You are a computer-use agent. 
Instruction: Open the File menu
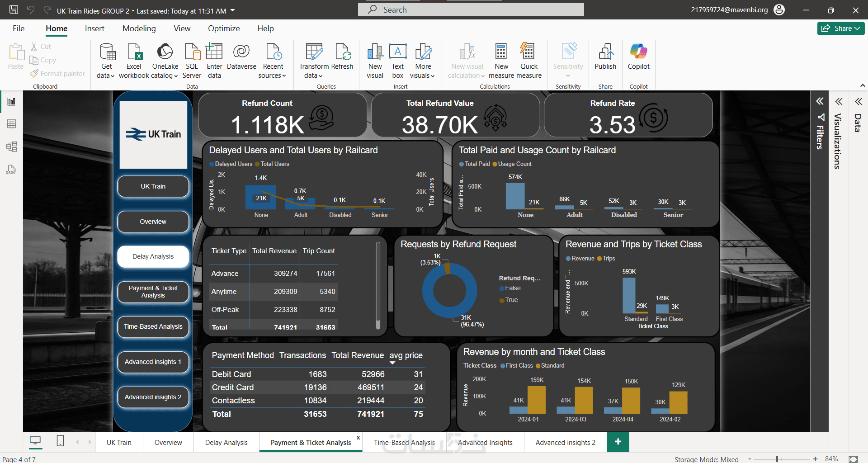point(19,28)
